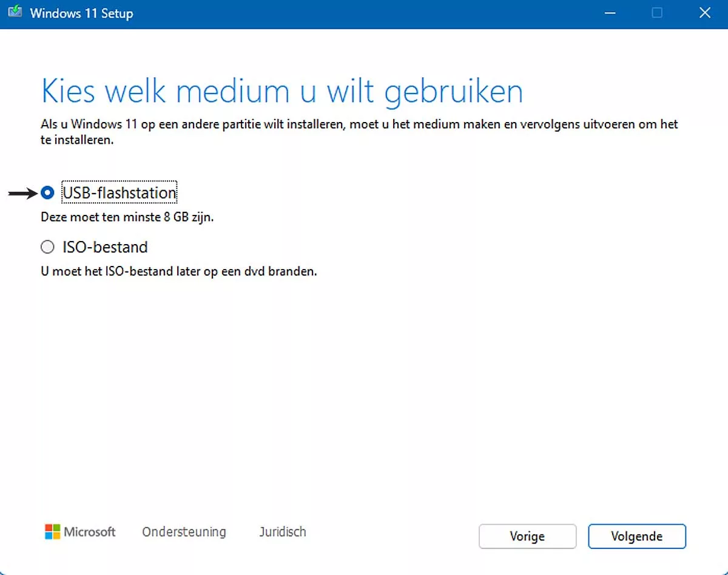Close the Windows 11 Setup window
This screenshot has width=728, height=575.
pyautogui.click(x=705, y=13)
